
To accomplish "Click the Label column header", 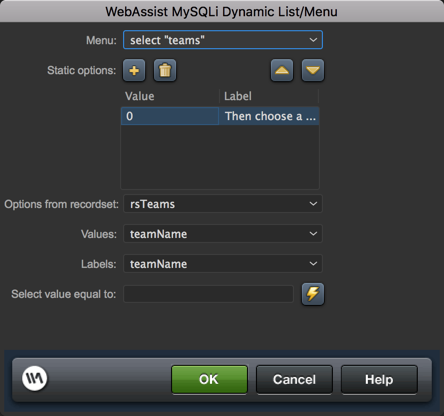I will pos(269,96).
